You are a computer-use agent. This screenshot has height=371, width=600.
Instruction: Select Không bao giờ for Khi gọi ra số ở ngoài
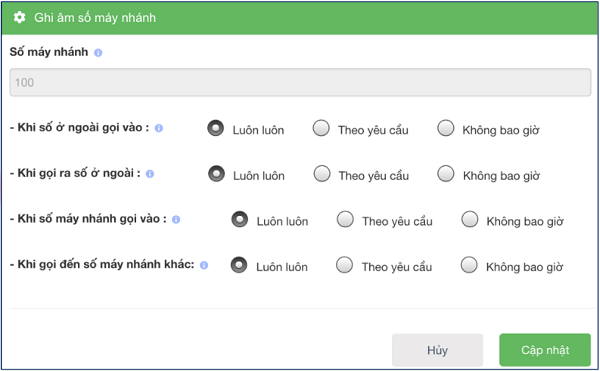(x=446, y=174)
